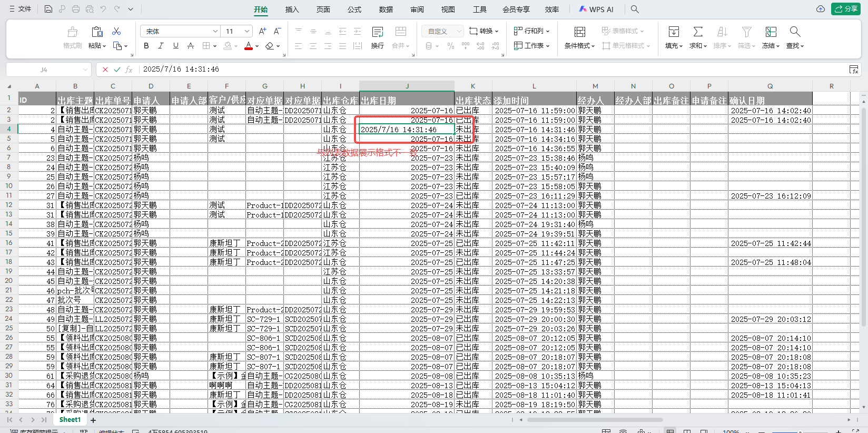
Task: Open the font name dropdown showing 宋体
Action: 180,32
